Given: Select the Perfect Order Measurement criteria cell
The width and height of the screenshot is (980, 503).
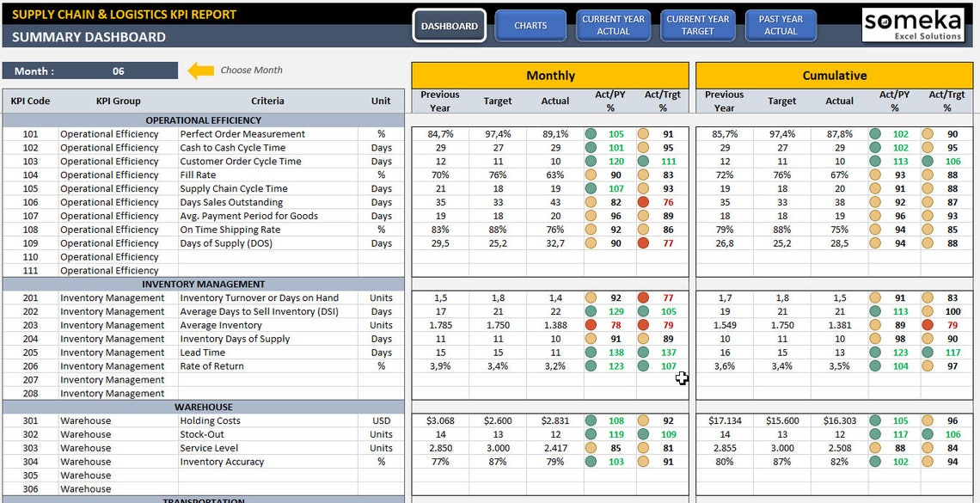Looking at the screenshot, I should pos(267,134).
